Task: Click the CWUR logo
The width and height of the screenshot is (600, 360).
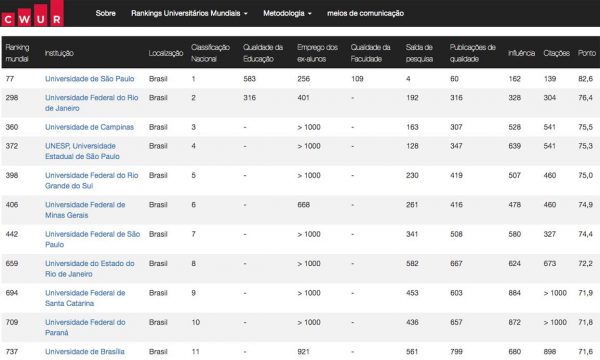Action: point(32,13)
